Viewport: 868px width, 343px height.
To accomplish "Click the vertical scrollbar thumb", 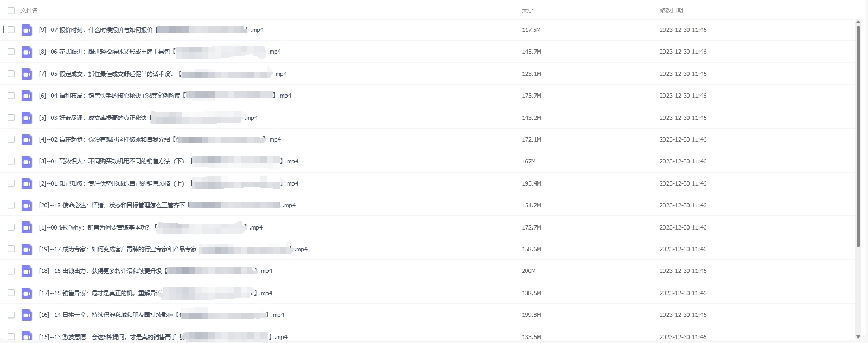I will tap(858, 136).
